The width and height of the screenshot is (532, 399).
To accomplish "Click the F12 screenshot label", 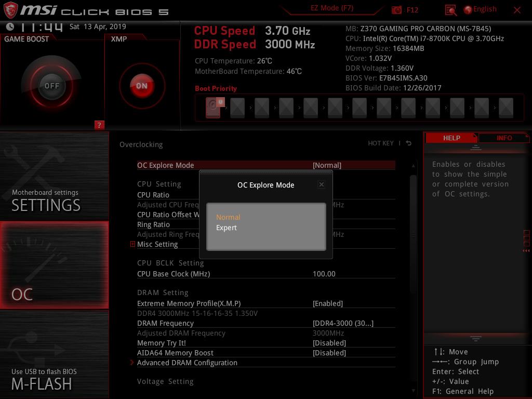I will tap(412, 10).
